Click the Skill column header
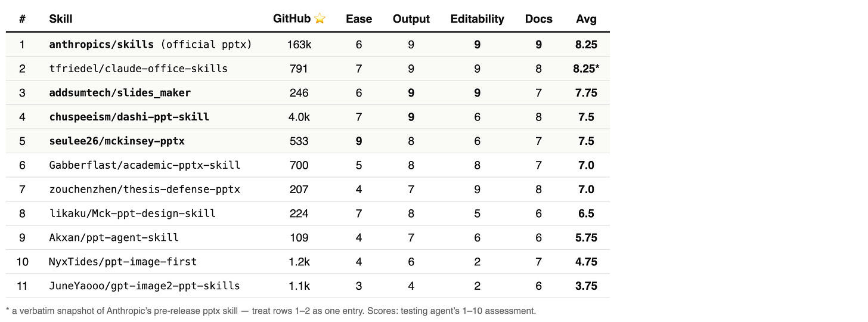868x322 pixels. tap(61, 19)
